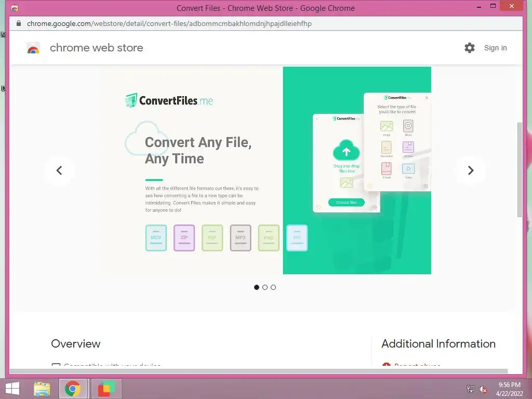
Task: Click the Image type icon in preview
Action: click(x=387, y=127)
